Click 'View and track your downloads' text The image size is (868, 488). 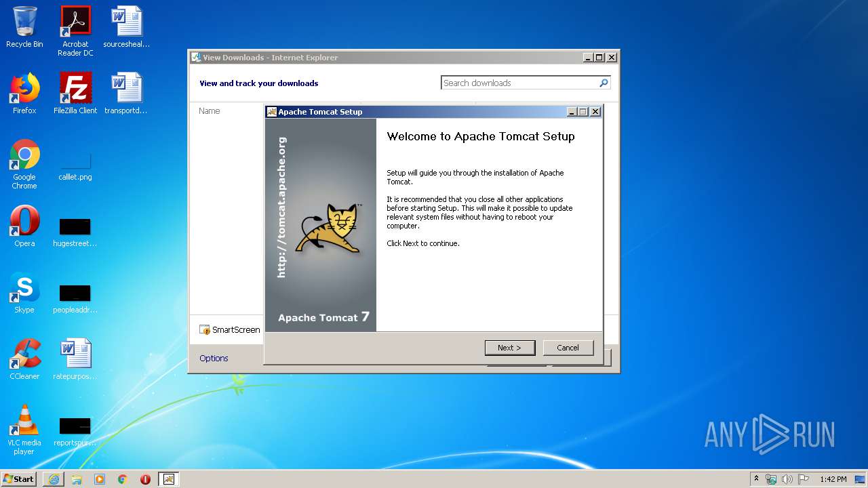coord(258,83)
